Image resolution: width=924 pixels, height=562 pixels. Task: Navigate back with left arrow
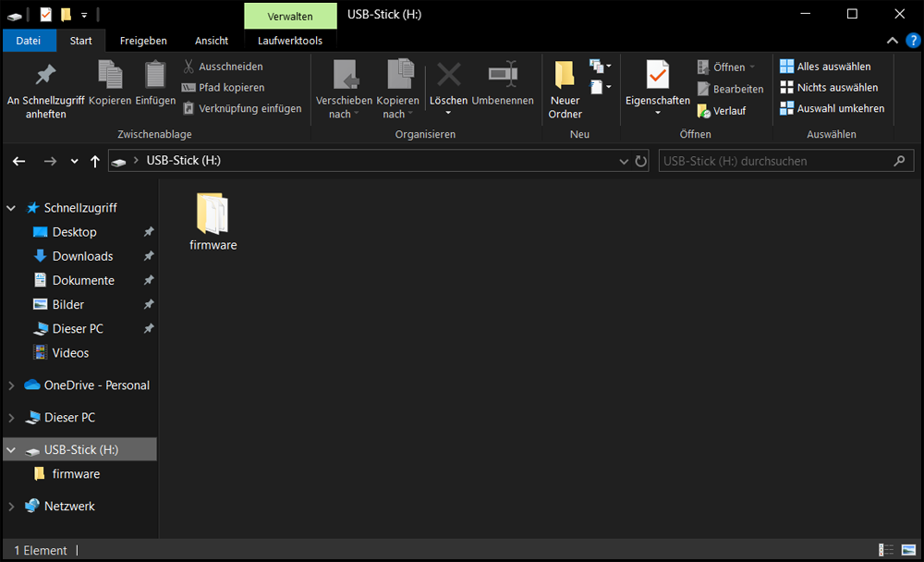pyautogui.click(x=18, y=161)
